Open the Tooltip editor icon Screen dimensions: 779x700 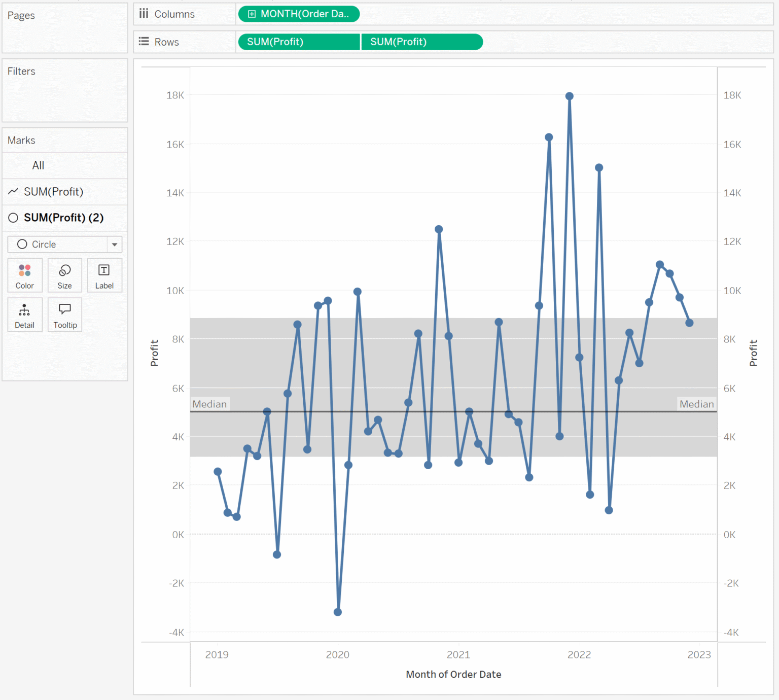[64, 314]
